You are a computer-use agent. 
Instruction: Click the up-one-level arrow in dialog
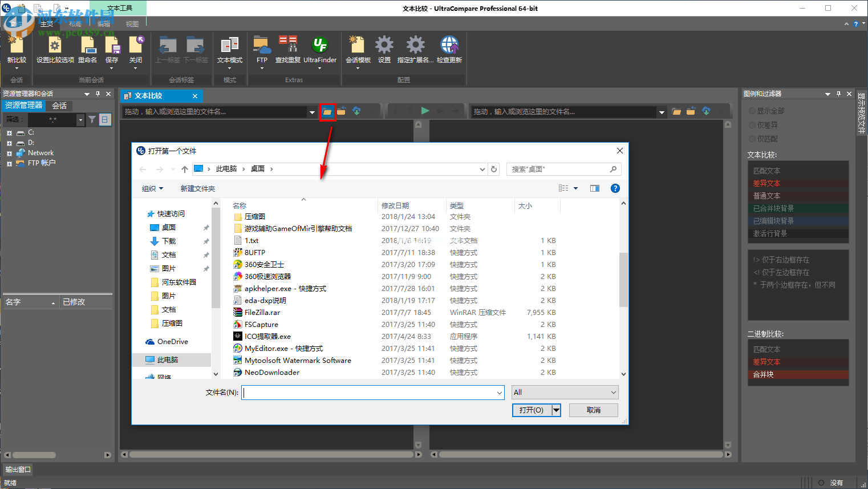pyautogui.click(x=185, y=169)
